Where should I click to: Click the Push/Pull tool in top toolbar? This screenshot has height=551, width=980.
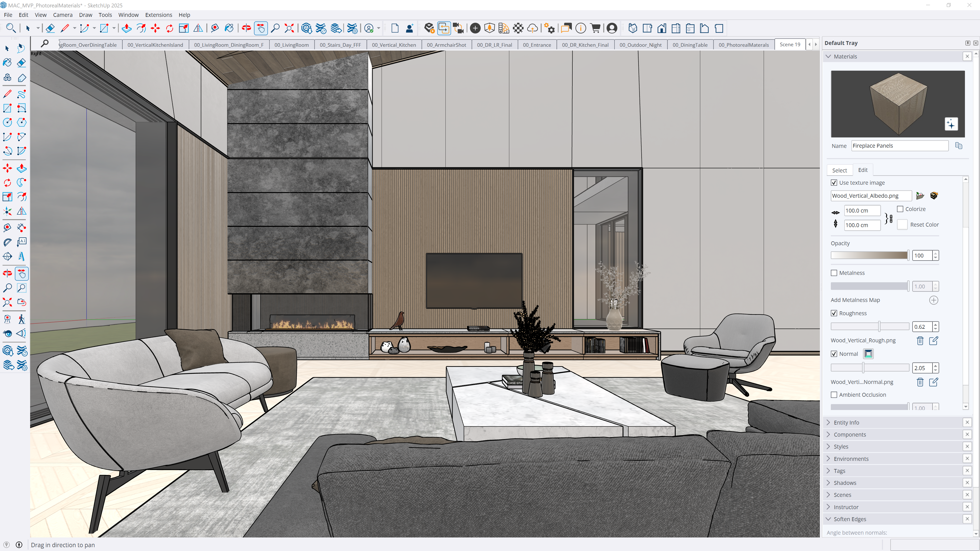127,28
